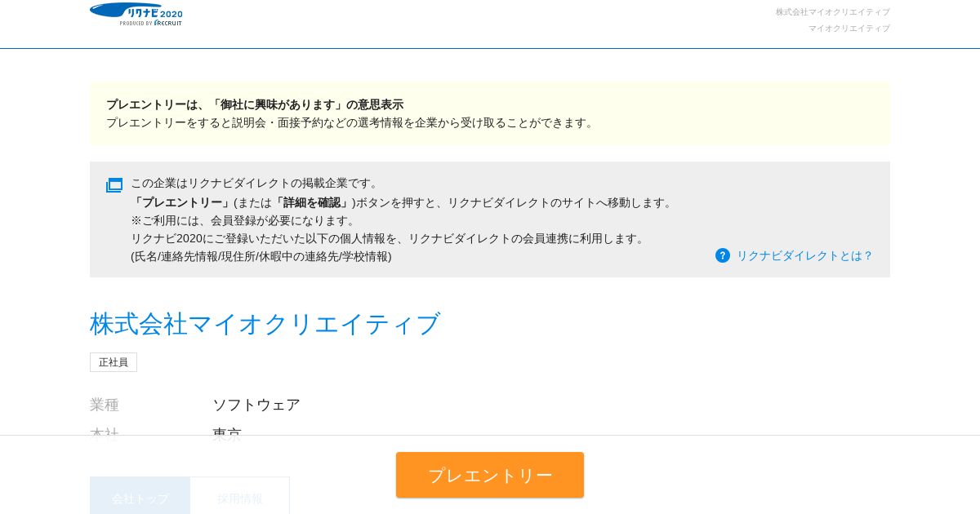Image resolution: width=980 pixels, height=514 pixels.
Task: Click the 業種 field label
Action: tap(105, 405)
